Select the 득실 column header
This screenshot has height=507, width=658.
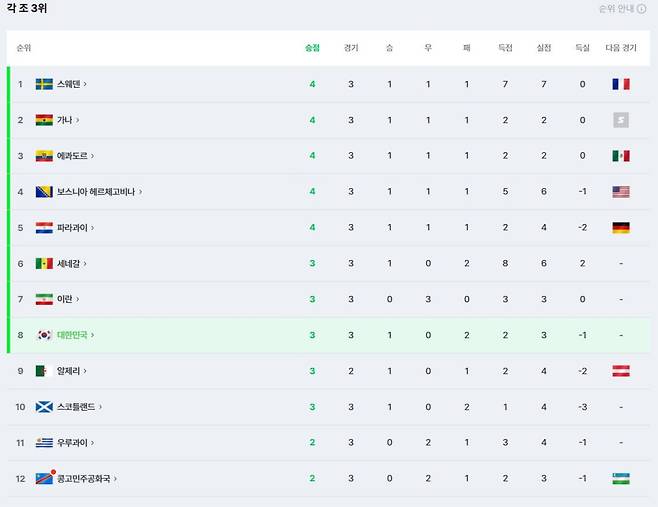pyautogui.click(x=582, y=48)
